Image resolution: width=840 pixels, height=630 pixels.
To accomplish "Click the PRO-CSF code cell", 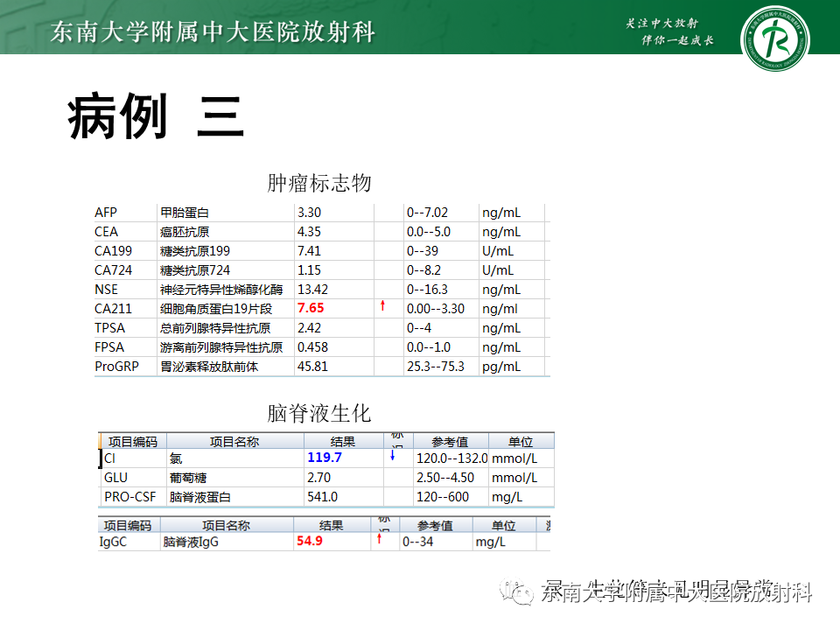I will (x=130, y=497).
